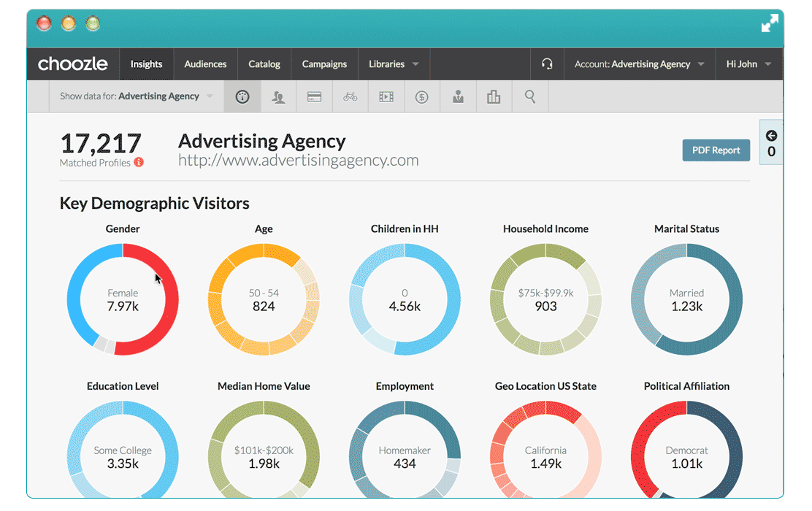The height and width of the screenshot is (511, 812).
Task: Click the Advertising Agency page heading
Action: (x=262, y=141)
